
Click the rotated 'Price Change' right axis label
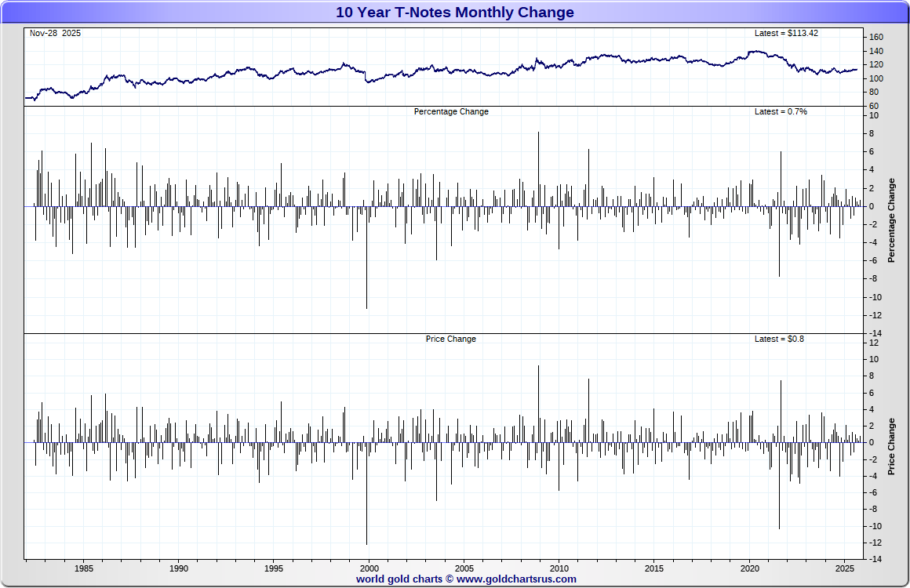(891, 447)
